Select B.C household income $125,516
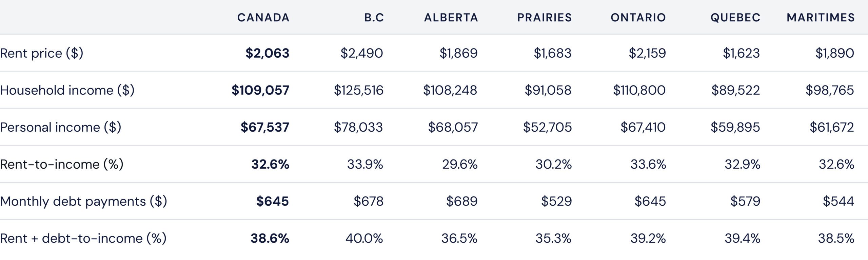This screenshot has width=868, height=260. [358, 90]
